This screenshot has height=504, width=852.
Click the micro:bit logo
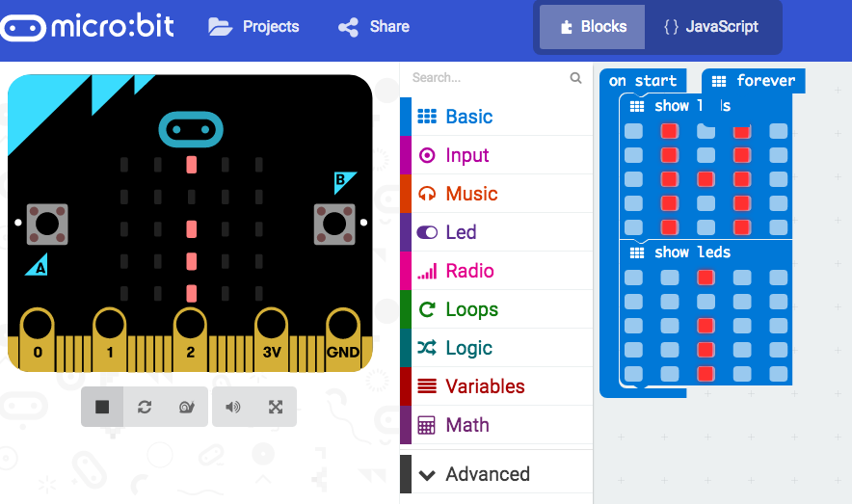point(88,26)
